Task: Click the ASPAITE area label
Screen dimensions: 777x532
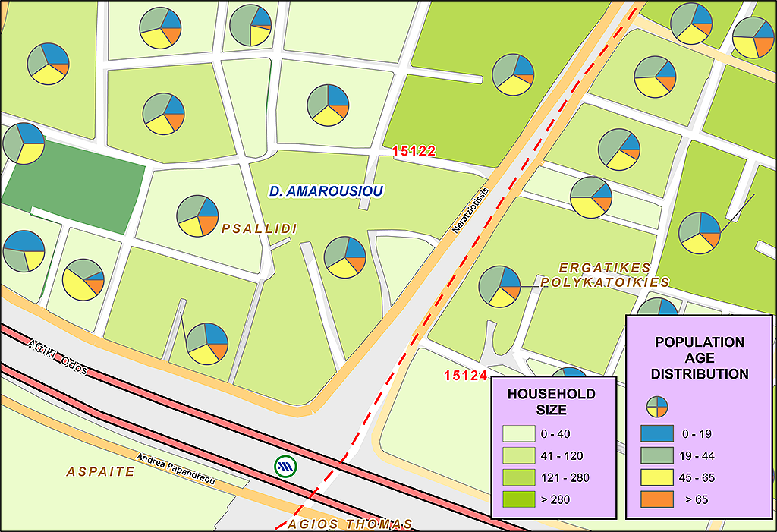Action: coord(101,471)
